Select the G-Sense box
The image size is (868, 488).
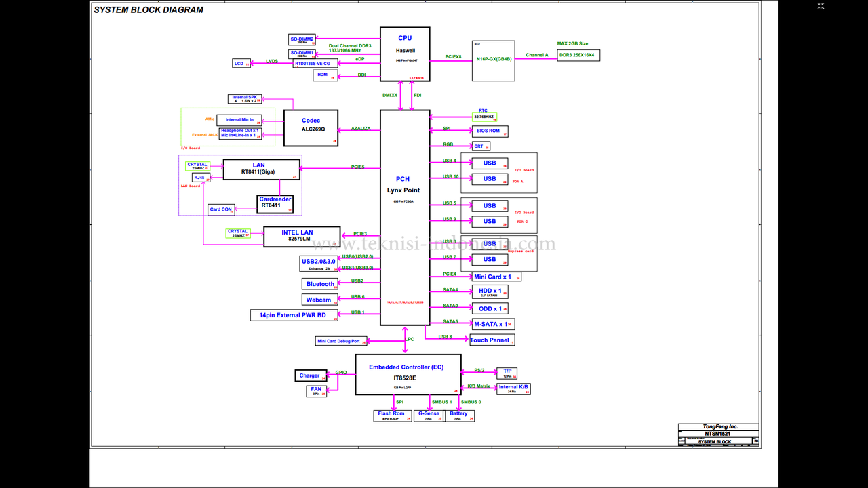tap(429, 415)
